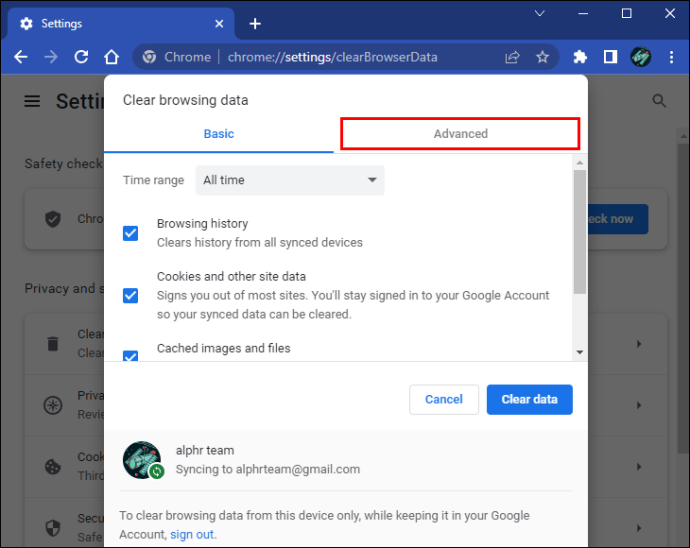Open Chrome three-dot menu
Image resolution: width=690 pixels, height=548 pixels.
pos(672,57)
